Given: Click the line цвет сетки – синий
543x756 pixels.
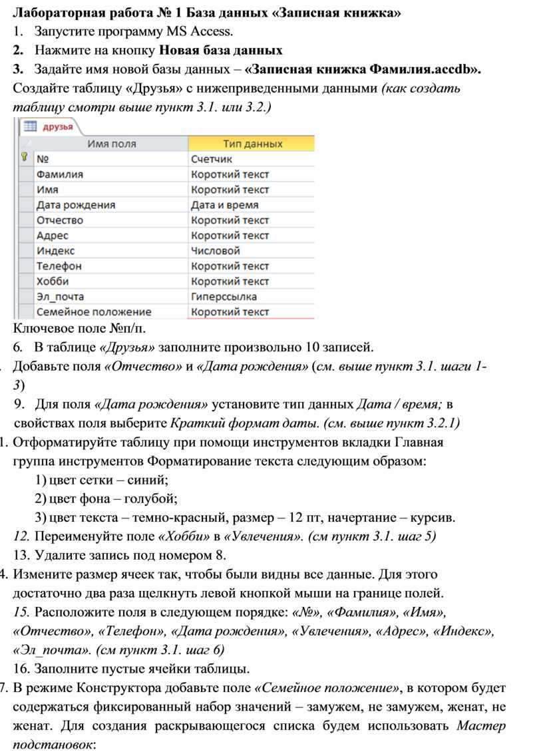Looking at the screenshot, I should pyautogui.click(x=101, y=480).
